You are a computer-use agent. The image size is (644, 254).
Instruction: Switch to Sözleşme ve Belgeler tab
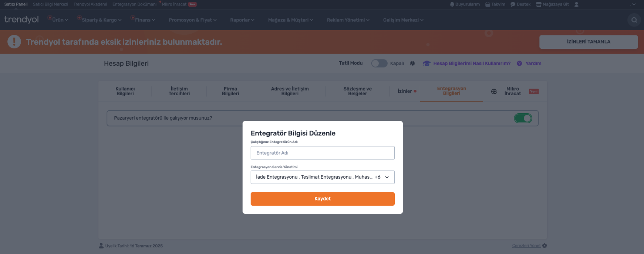click(357, 91)
